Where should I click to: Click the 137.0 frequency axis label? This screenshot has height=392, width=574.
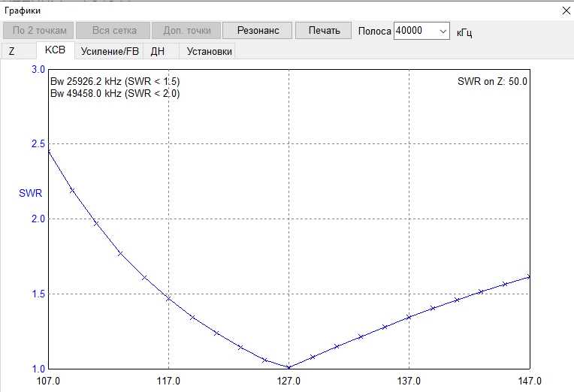point(409,381)
